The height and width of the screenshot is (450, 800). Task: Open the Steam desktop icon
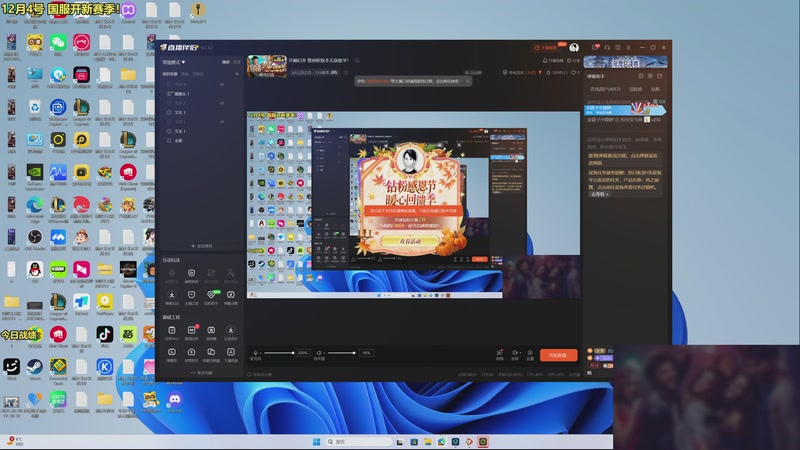[35, 368]
